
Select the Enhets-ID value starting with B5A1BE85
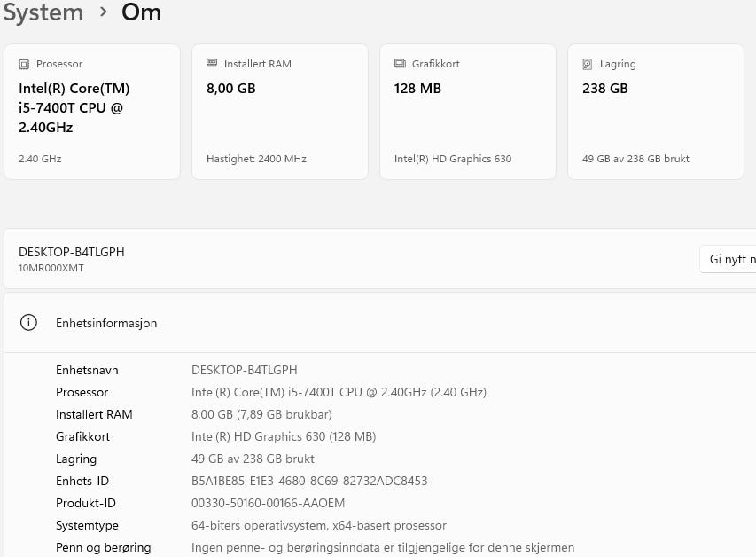pyautogui.click(x=309, y=482)
